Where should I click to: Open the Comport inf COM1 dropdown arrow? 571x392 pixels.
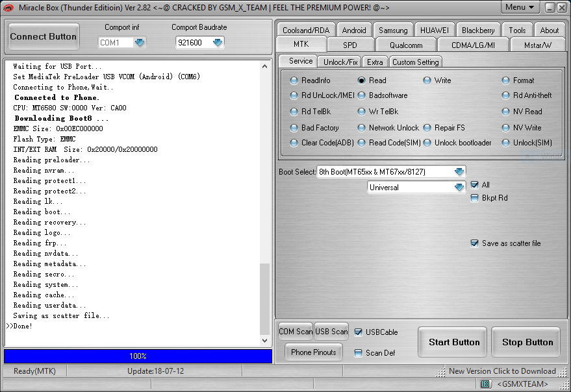140,43
